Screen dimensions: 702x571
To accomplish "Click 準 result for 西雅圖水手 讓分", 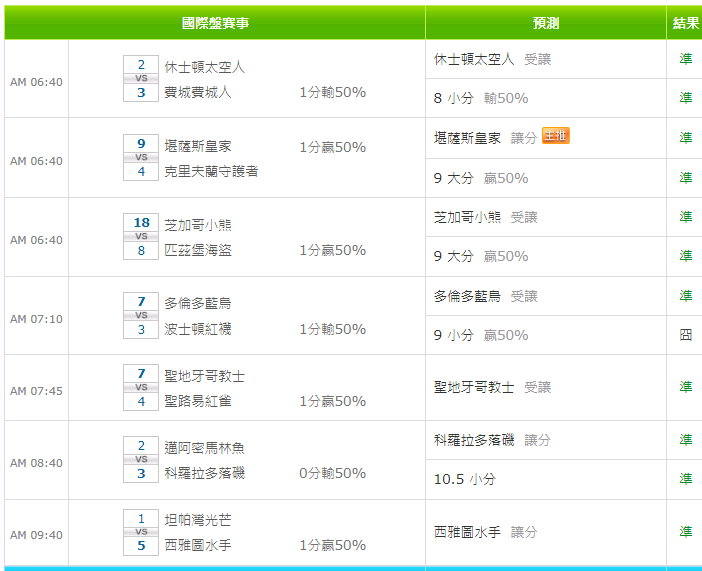I will click(685, 532).
